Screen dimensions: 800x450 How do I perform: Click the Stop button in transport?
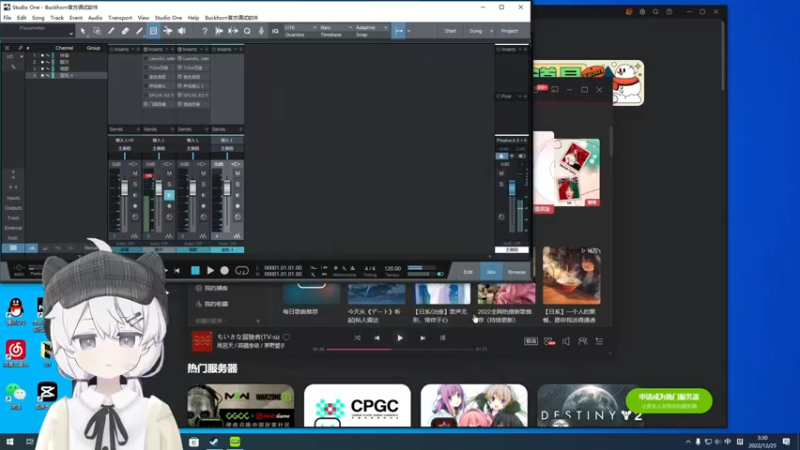pyautogui.click(x=195, y=271)
